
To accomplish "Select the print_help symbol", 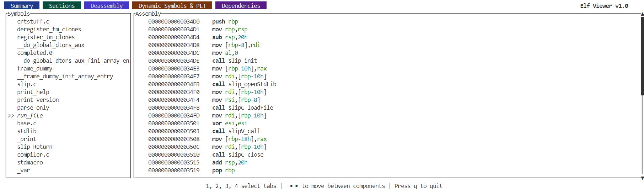I will click(33, 92).
